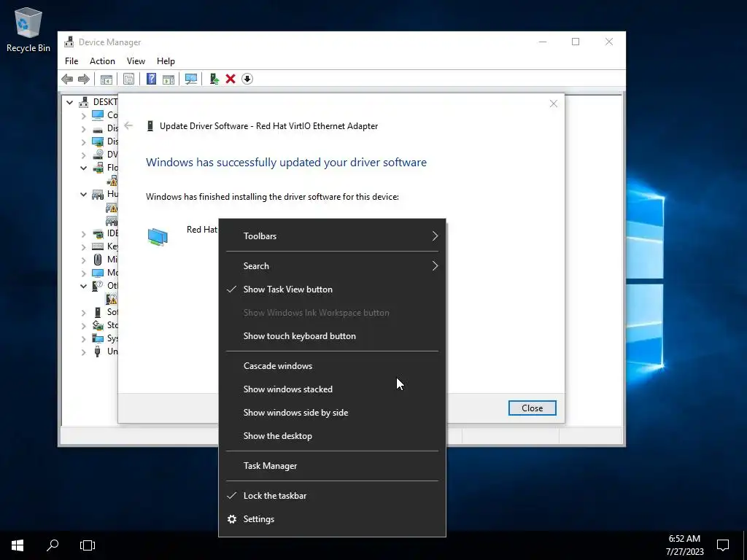Collapse the Hu category chevron
747x560 pixels.
click(x=83, y=194)
